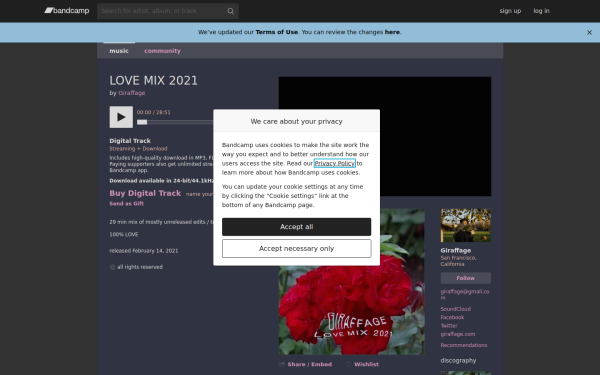Click San Francisco, California location text
This screenshot has height=375, width=600.
458,261
